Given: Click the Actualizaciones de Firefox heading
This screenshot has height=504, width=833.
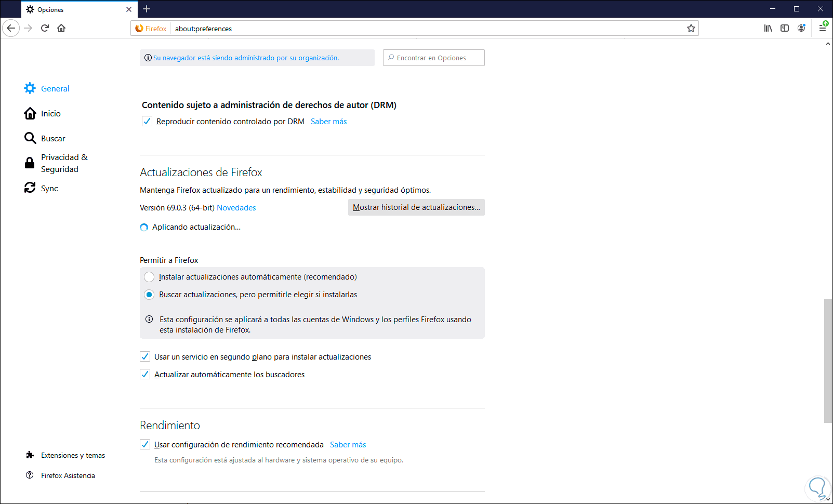Looking at the screenshot, I should pos(201,172).
